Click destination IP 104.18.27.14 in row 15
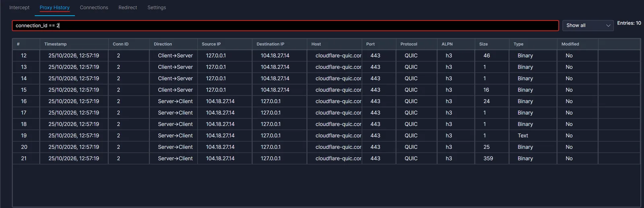 pyautogui.click(x=275, y=90)
